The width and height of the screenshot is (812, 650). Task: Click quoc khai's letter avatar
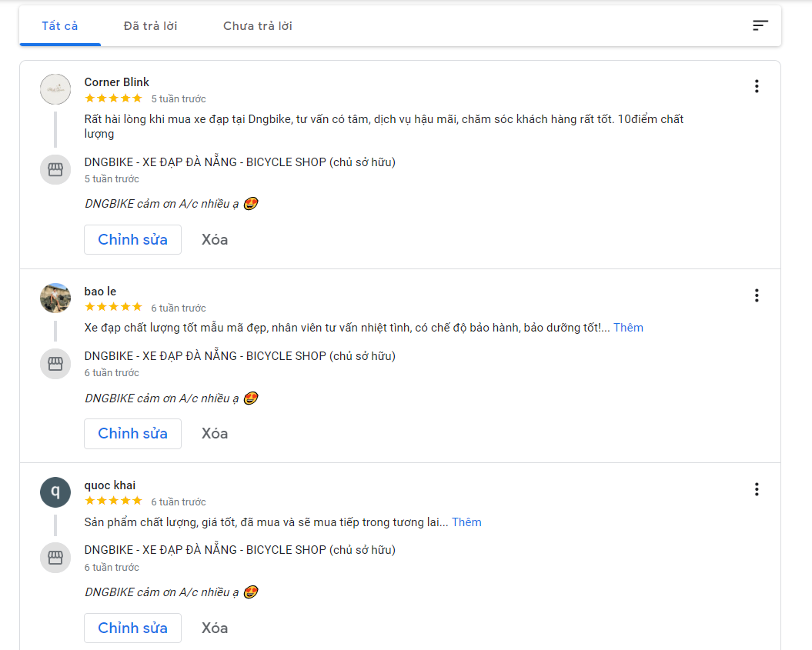[x=55, y=492]
